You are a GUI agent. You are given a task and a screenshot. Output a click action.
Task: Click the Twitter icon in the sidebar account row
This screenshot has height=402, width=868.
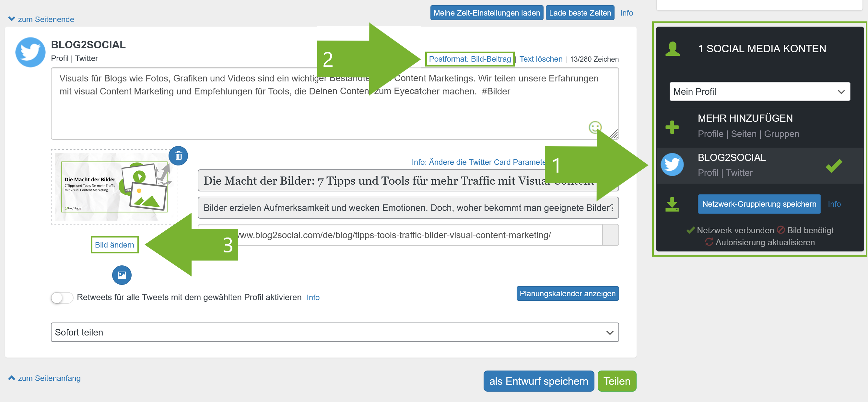[672, 164]
